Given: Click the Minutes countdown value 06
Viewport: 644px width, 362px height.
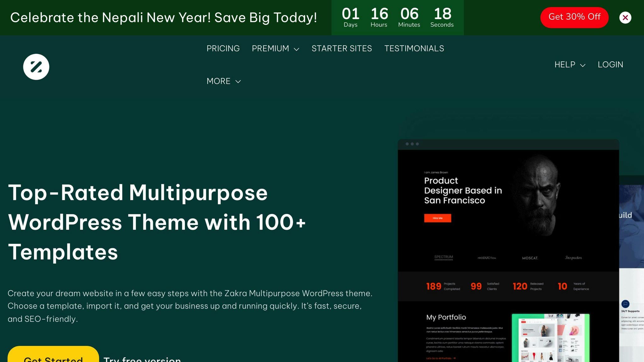Looking at the screenshot, I should (409, 14).
